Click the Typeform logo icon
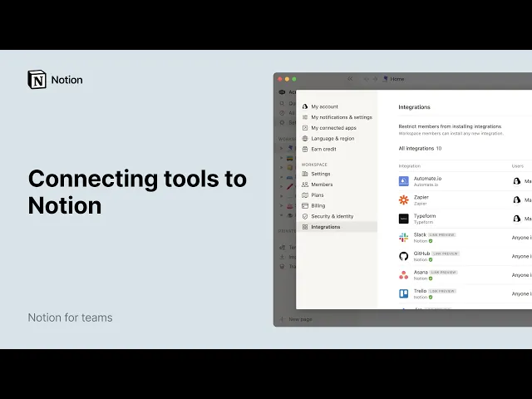Image resolution: width=532 pixels, height=399 pixels. tap(403, 219)
